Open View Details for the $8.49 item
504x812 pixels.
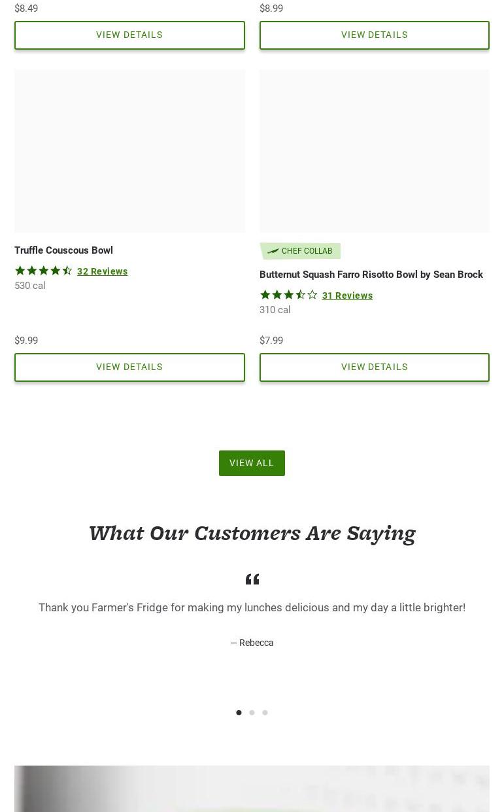(129, 35)
